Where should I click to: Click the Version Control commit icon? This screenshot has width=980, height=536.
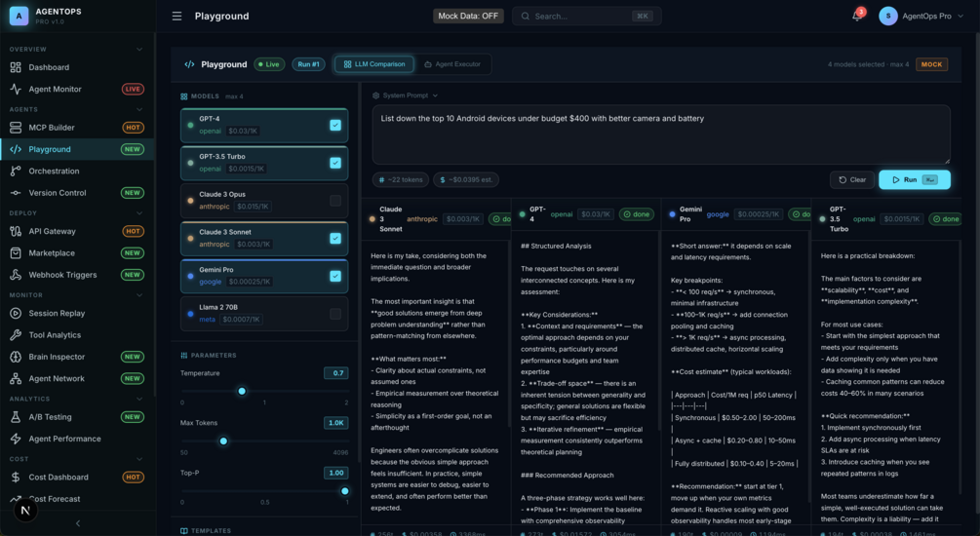coord(16,193)
